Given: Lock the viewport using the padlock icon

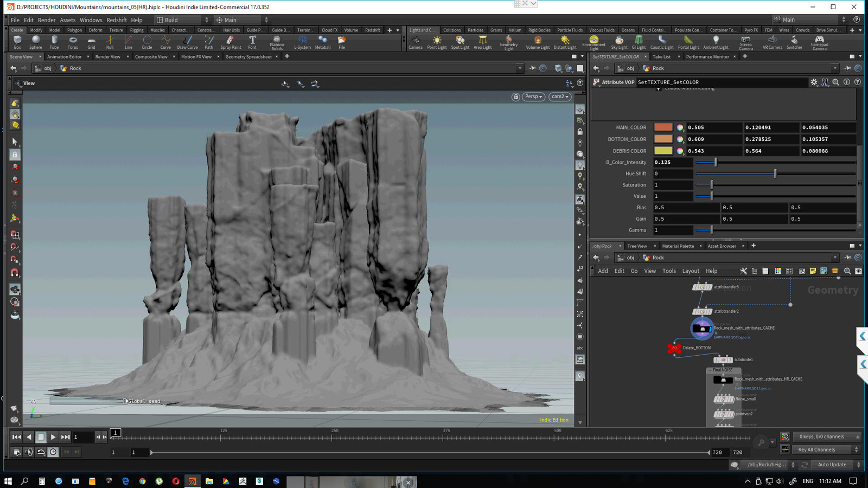Looking at the screenshot, I should (x=515, y=96).
